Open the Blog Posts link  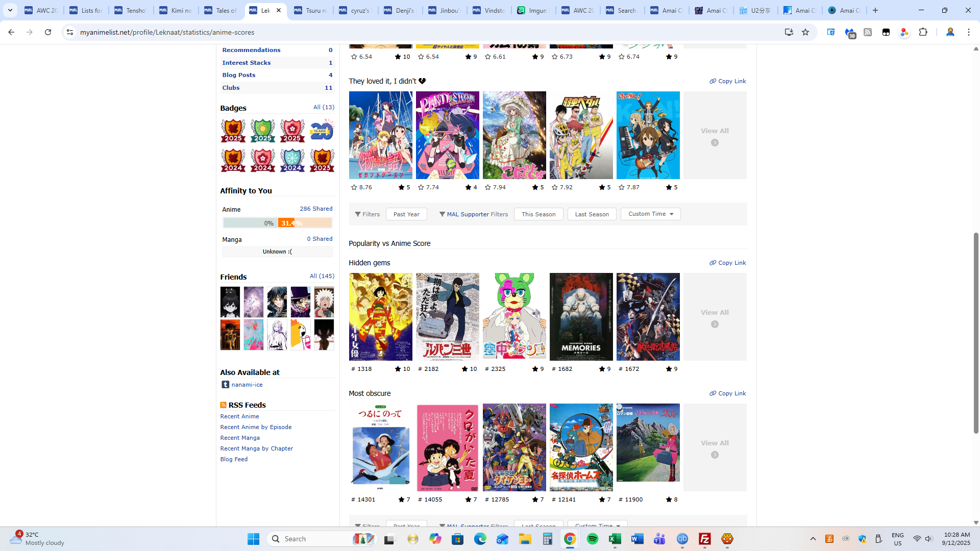239,75
